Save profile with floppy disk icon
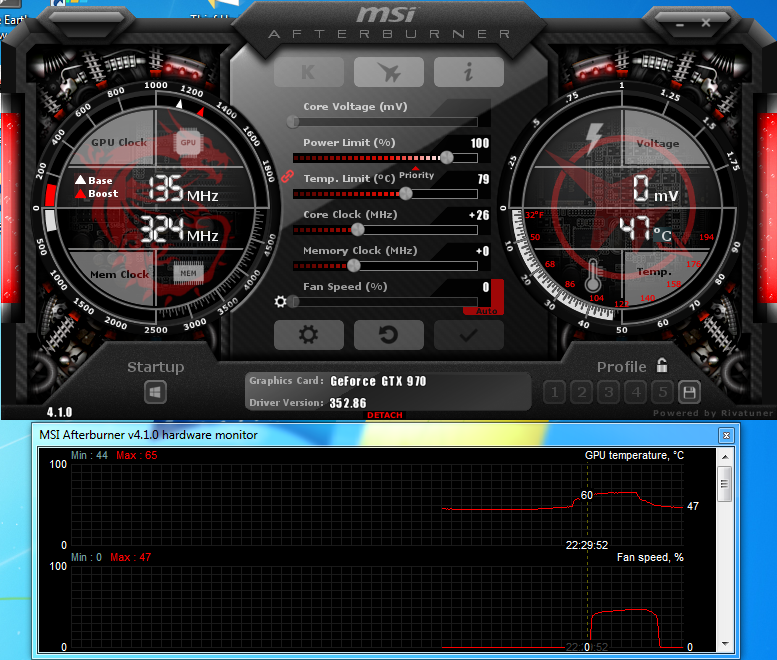777x660 pixels. point(689,393)
